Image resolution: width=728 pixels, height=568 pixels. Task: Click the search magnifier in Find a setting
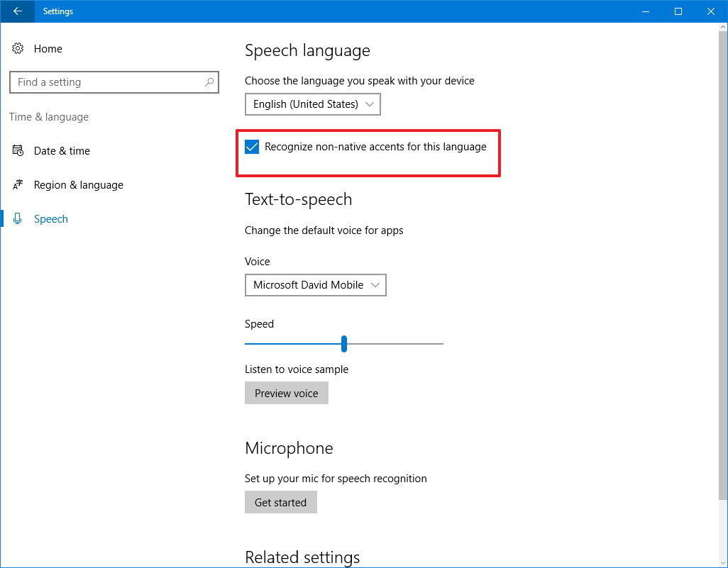click(x=209, y=82)
